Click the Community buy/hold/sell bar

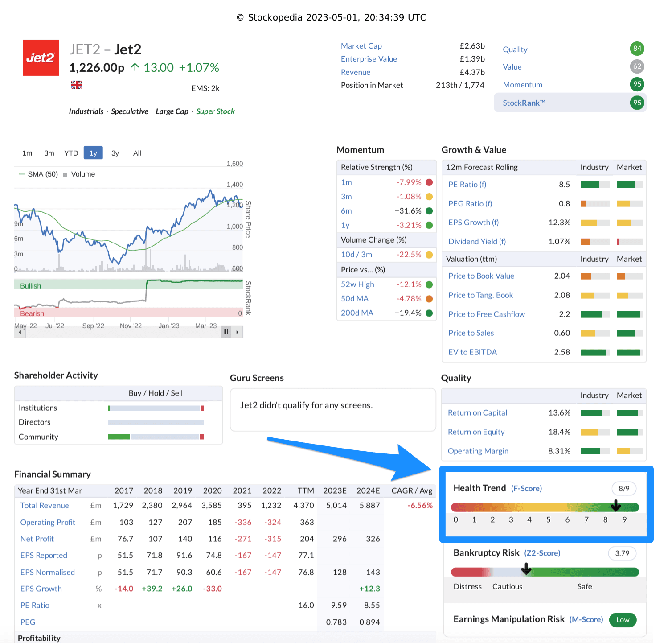click(156, 437)
